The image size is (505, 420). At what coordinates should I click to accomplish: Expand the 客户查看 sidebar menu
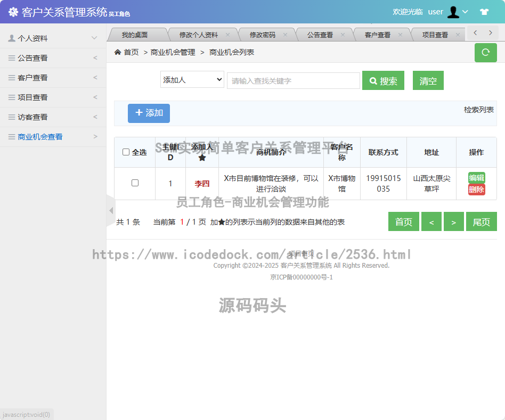pyautogui.click(x=53, y=78)
